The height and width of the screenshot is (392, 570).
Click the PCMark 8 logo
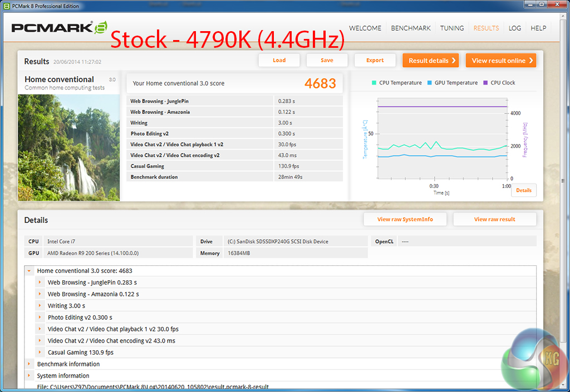(58, 28)
